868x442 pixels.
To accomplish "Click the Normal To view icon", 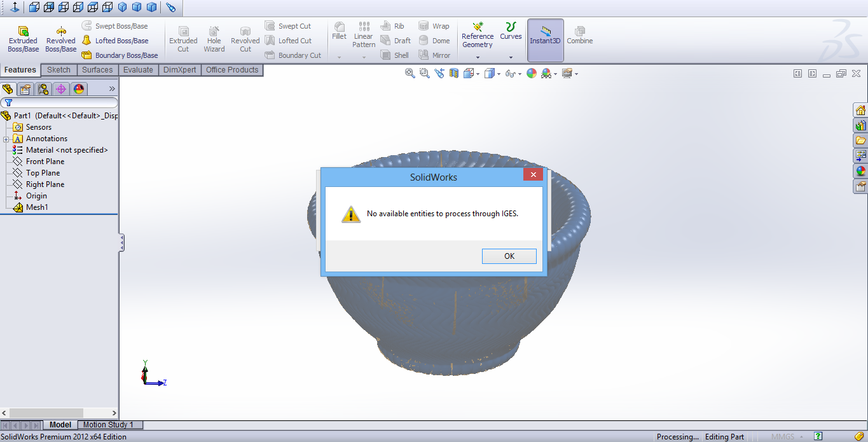I will [x=14, y=7].
